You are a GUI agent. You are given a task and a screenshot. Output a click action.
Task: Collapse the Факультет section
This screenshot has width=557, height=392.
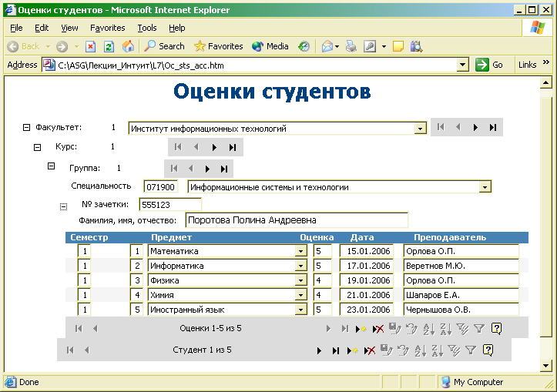(x=26, y=127)
